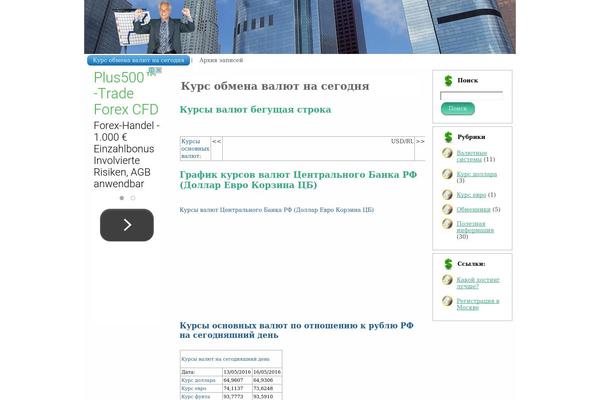The image size is (600, 400).
Task: Click the 'Курс доллара' table row label
Action: (x=198, y=380)
